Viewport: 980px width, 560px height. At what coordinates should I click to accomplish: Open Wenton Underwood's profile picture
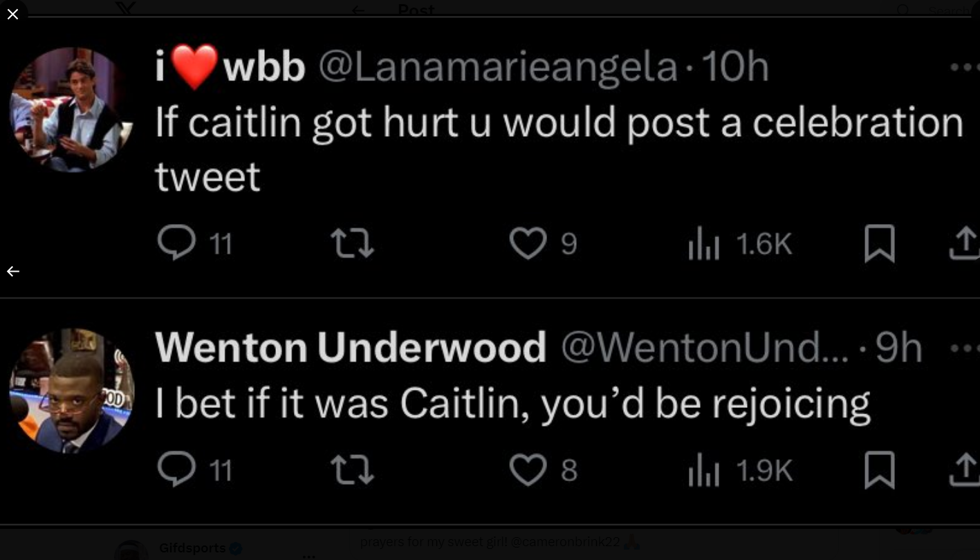pos(71,391)
